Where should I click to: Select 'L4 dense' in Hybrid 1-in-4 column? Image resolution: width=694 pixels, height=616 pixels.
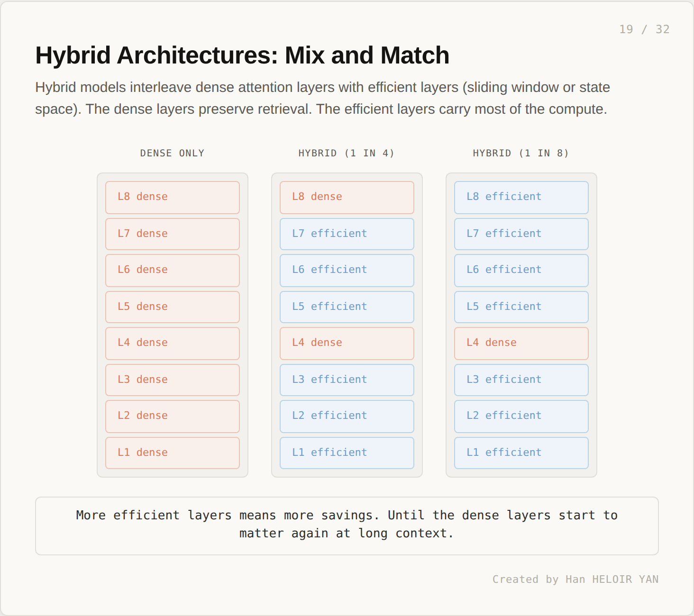click(347, 344)
